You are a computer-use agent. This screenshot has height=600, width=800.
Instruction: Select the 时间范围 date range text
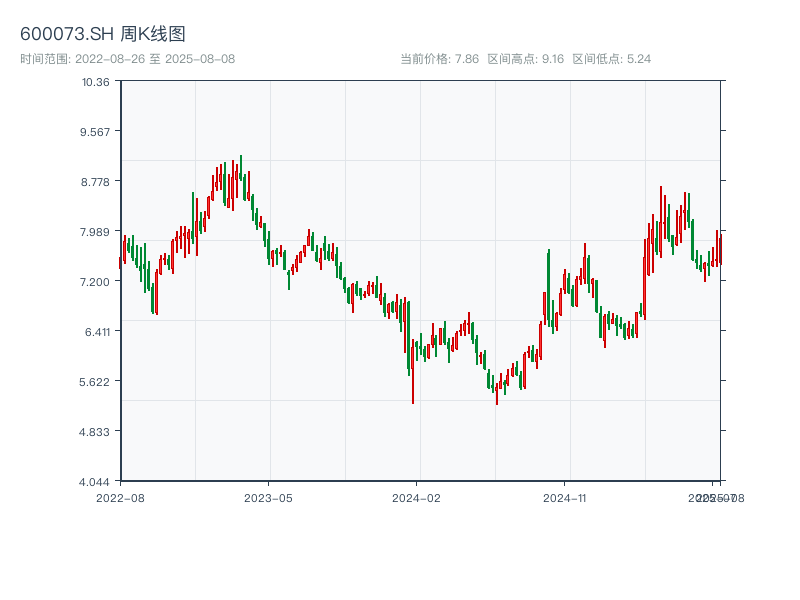(128, 59)
